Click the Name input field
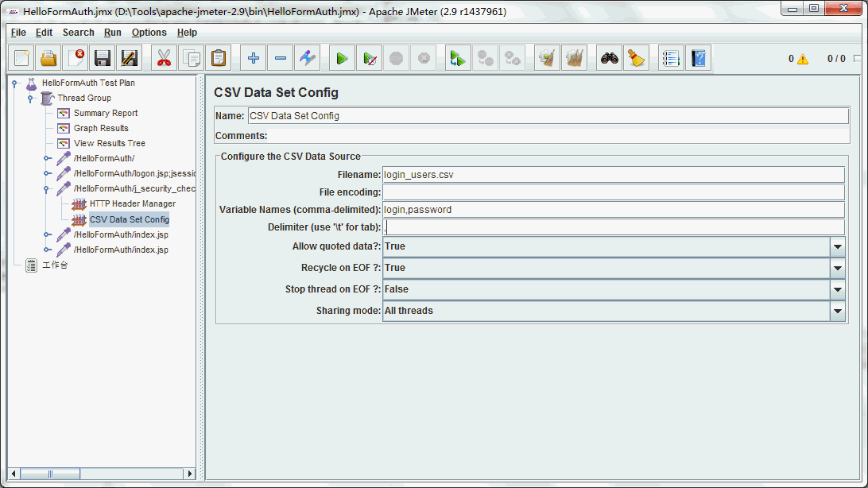 click(548, 115)
